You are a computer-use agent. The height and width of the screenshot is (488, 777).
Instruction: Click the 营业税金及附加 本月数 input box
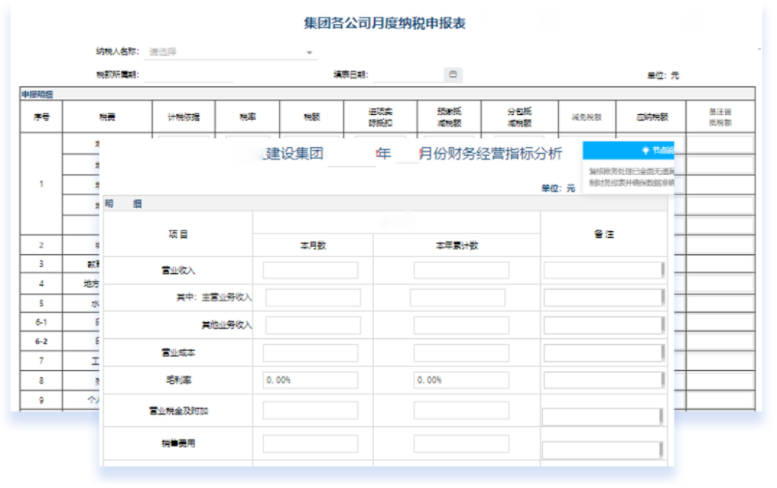coord(310,410)
